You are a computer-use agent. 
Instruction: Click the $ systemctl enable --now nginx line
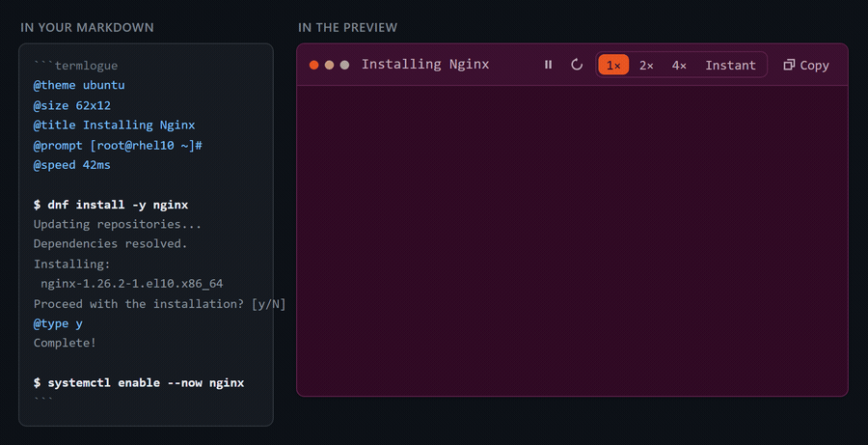tap(139, 383)
